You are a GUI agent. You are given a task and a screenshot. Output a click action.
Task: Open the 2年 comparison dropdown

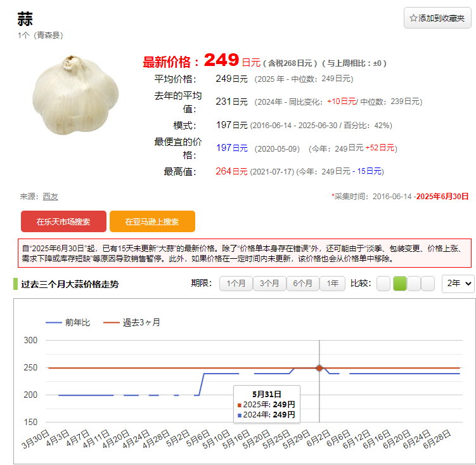click(x=458, y=284)
